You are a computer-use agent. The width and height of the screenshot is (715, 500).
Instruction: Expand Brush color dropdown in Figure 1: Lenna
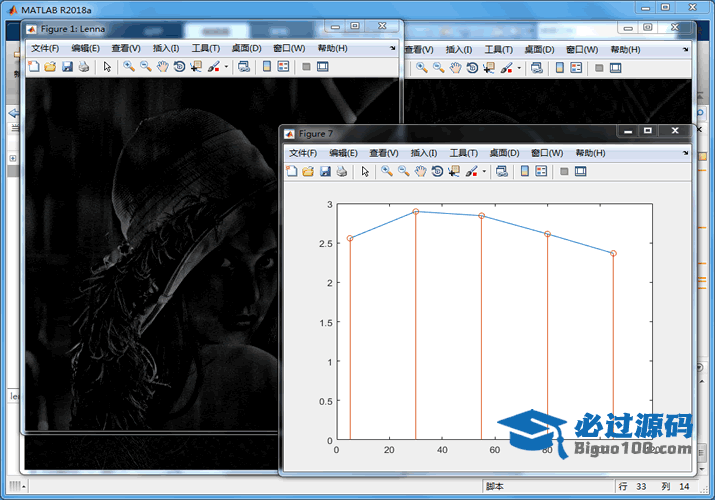point(227,67)
